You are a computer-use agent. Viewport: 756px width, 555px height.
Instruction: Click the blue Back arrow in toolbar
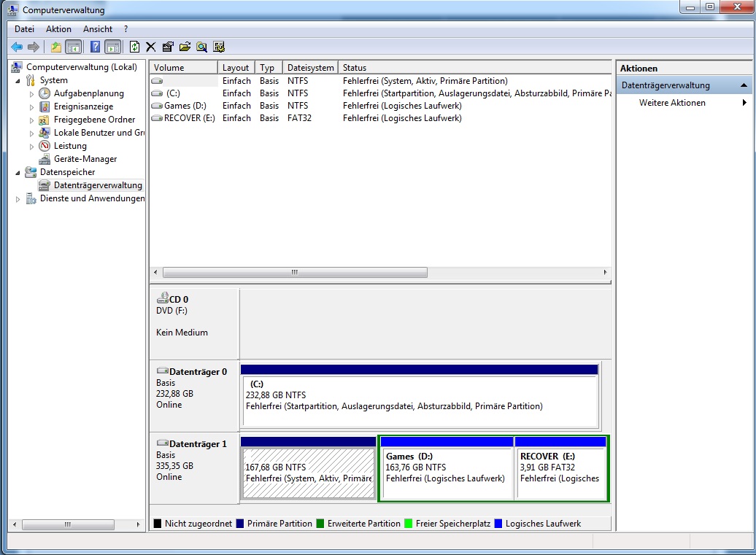pos(16,47)
